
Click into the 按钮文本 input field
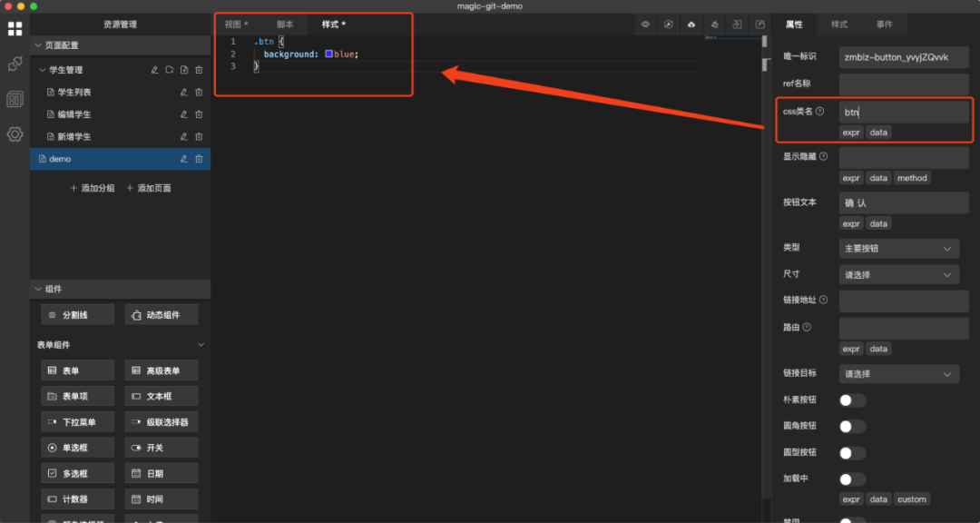pyautogui.click(x=904, y=202)
